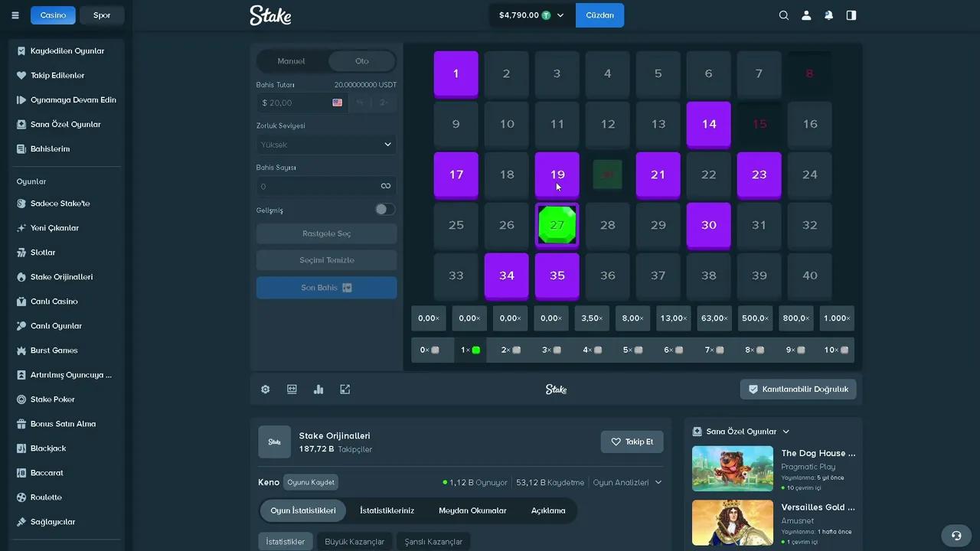980x551 pixels.
Task: Click the Slotlar icon in sidebar
Action: click(x=21, y=253)
